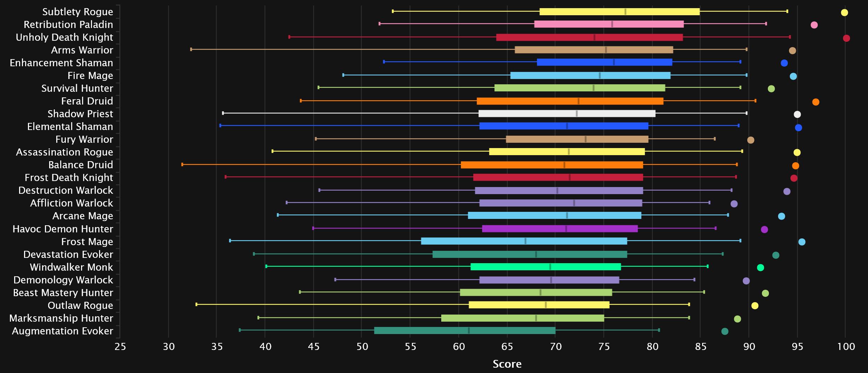The height and width of the screenshot is (373, 868).
Task: Click the Retribution Paladin median marker
Action: [612, 24]
